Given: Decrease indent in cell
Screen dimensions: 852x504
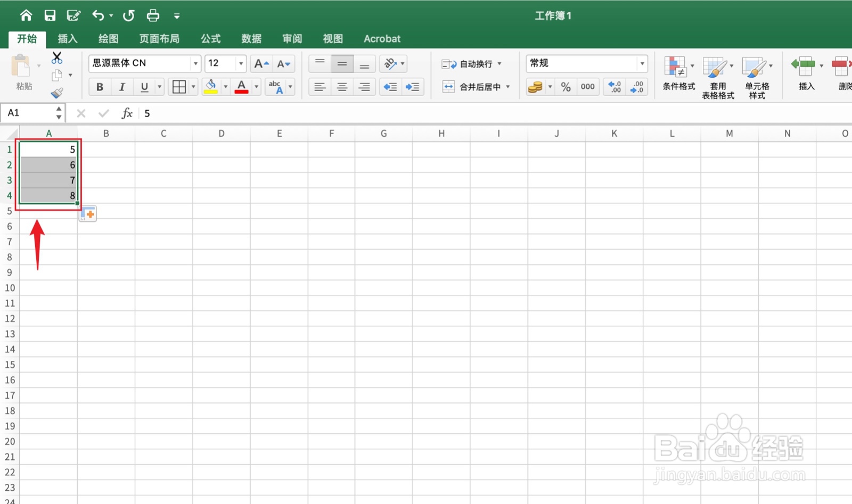Looking at the screenshot, I should click(390, 87).
